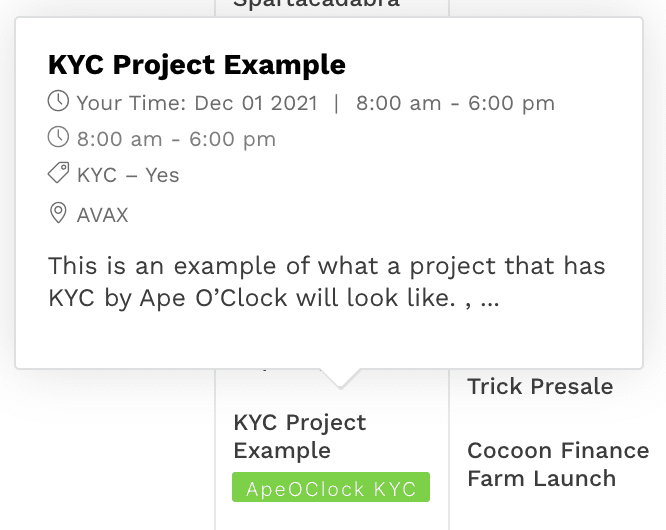
Task: Open the Cocoon Finance Farm Launch event
Action: 558,464
